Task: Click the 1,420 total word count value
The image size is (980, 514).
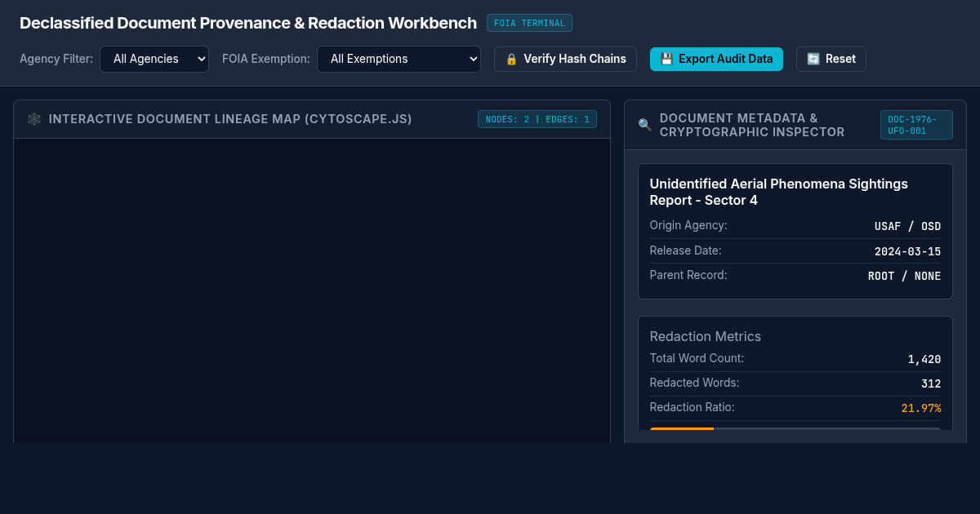Action: [924, 359]
